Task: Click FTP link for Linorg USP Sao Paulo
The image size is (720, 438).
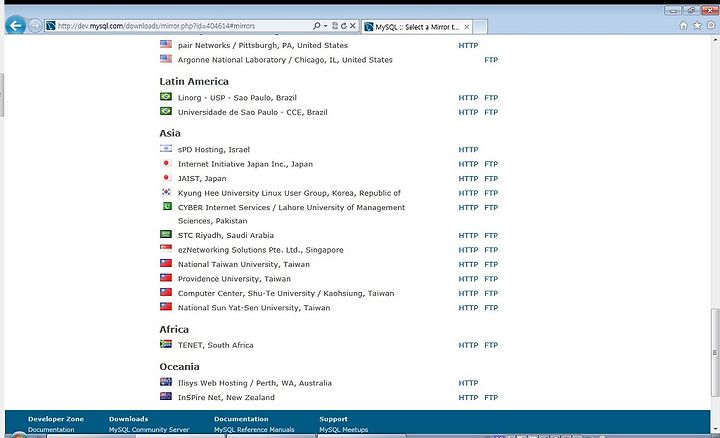Action: coord(491,98)
